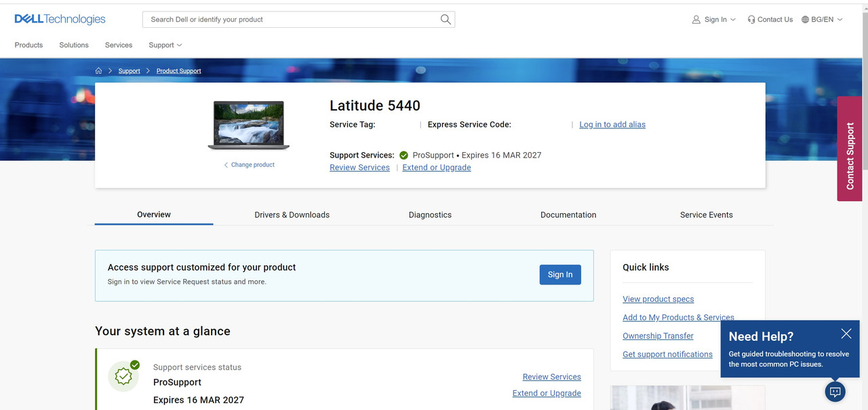Open the Products menu

click(28, 45)
